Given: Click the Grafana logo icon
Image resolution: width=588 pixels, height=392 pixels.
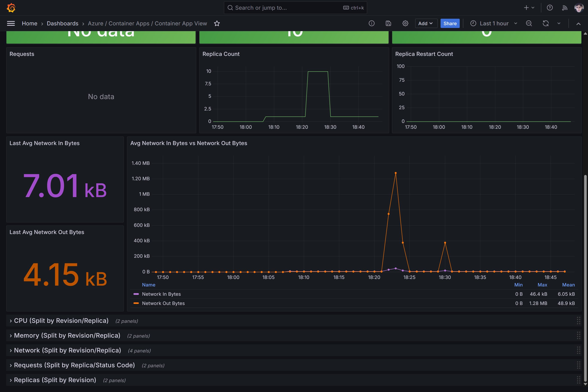Looking at the screenshot, I should pos(11,8).
